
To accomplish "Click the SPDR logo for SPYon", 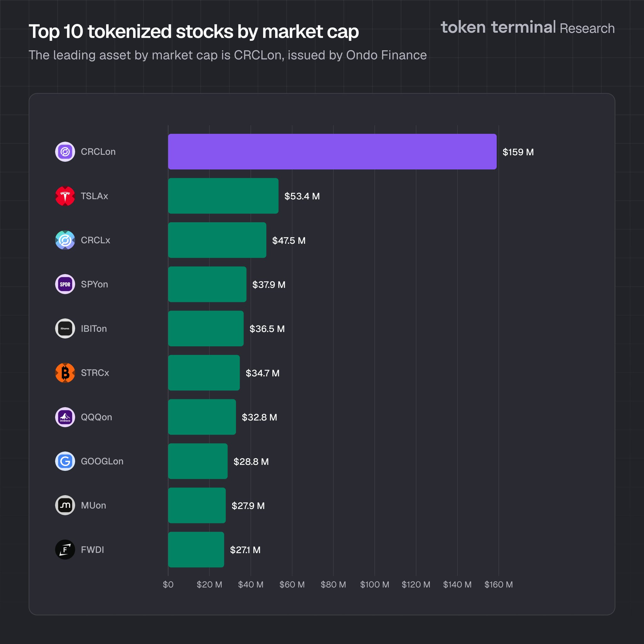I will (x=65, y=284).
